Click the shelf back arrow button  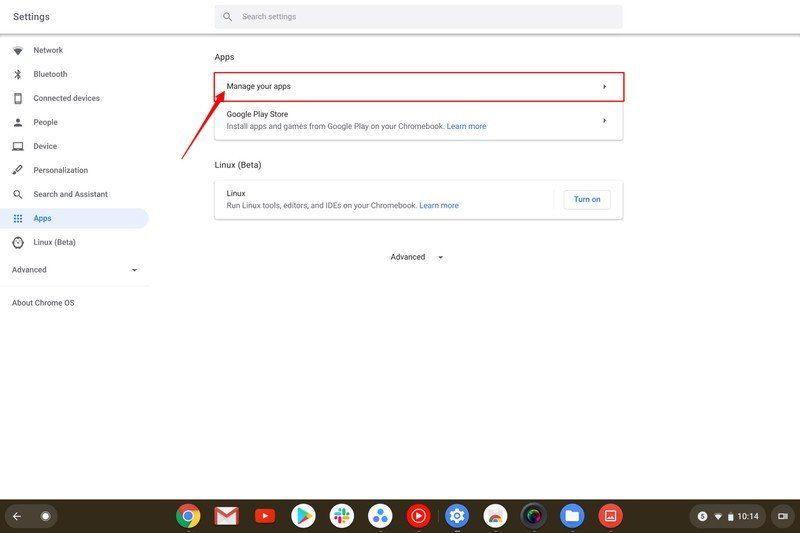pyautogui.click(x=17, y=516)
